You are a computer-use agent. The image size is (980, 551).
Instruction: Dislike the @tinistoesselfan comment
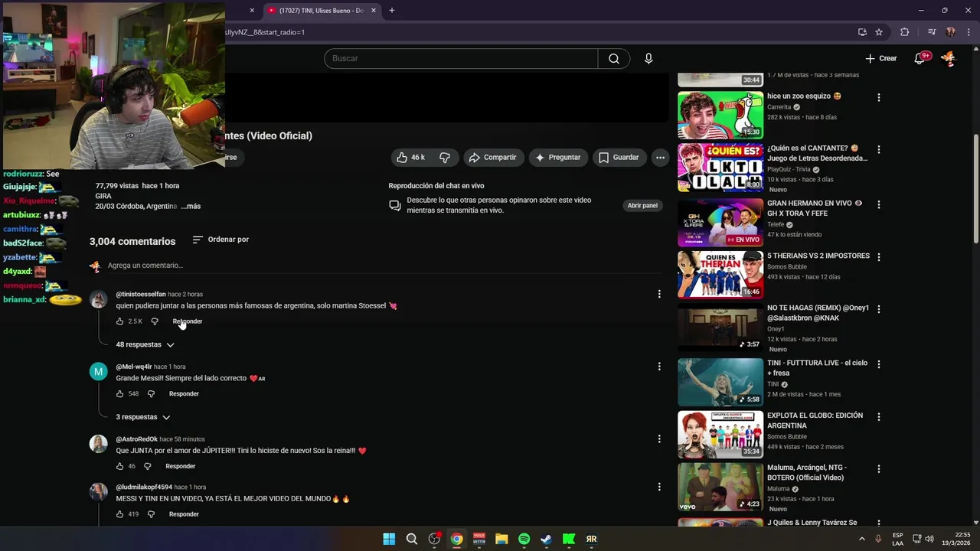click(x=155, y=321)
